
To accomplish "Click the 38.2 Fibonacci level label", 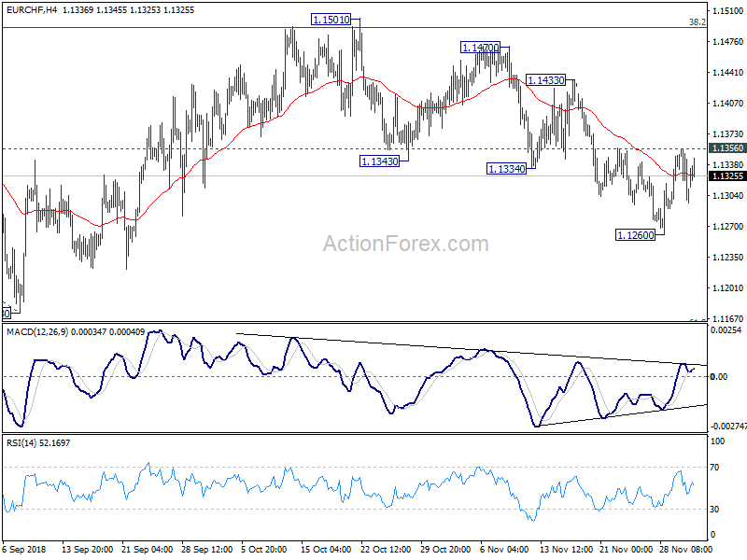I will (x=697, y=21).
